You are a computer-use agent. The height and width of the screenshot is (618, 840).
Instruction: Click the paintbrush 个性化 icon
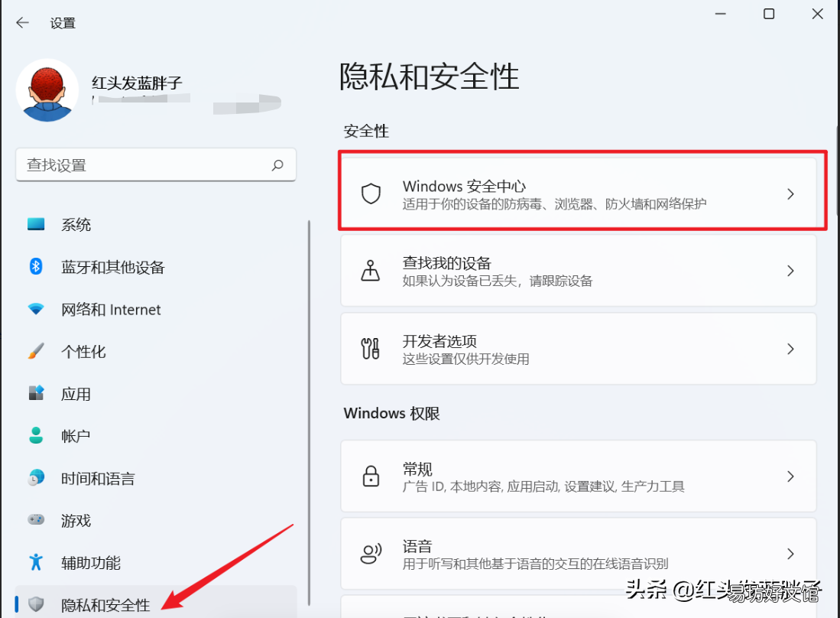pos(36,351)
